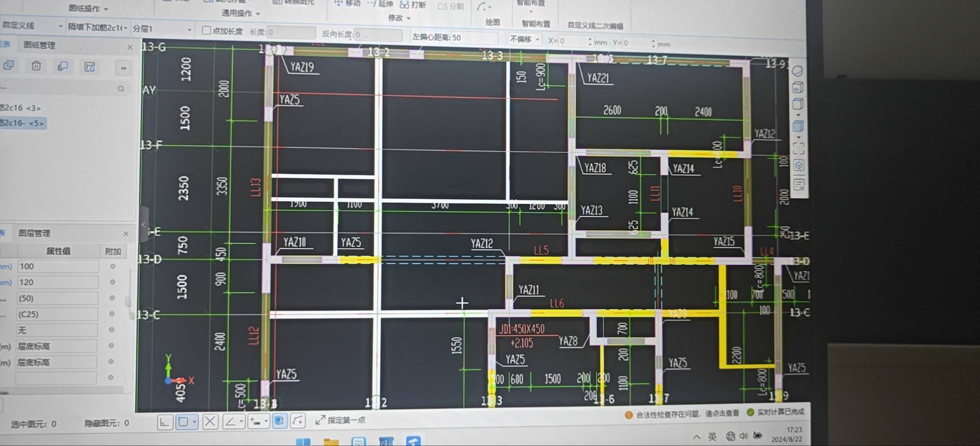Image resolution: width=980 pixels, height=446 pixels.
Task: Click the duplicate sheets icon in 图纸管理
Action: (63, 66)
